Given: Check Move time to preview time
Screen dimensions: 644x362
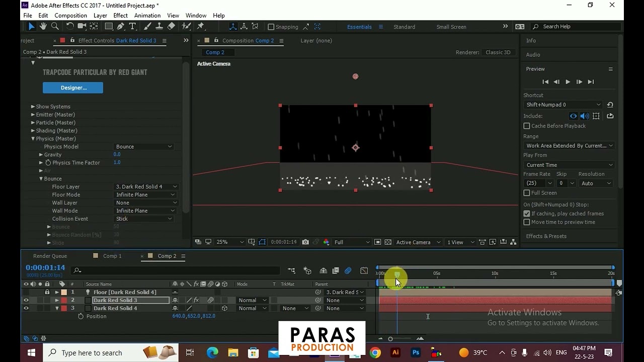Looking at the screenshot, I should [x=527, y=222].
